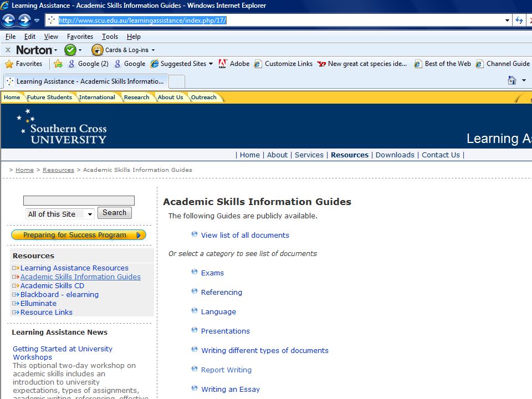Image resolution: width=532 pixels, height=399 pixels.
Task: Click the Southern Cross University logo
Action: coord(62,127)
